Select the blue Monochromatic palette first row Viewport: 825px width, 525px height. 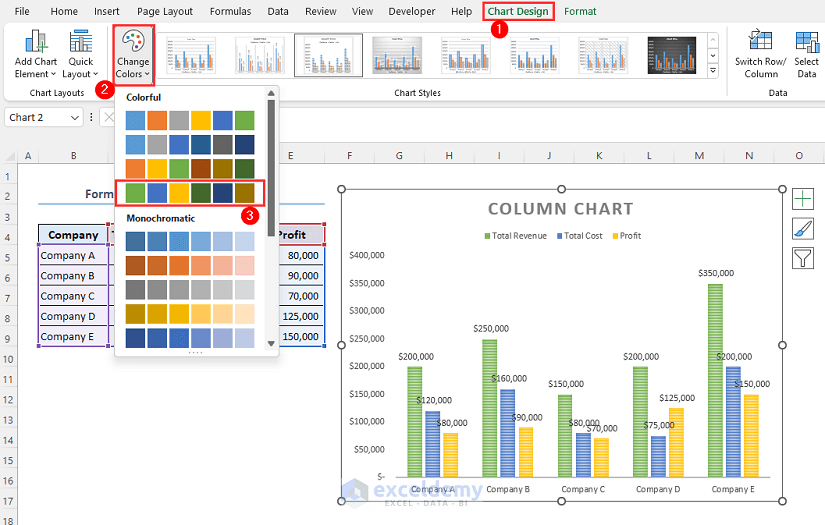190,241
